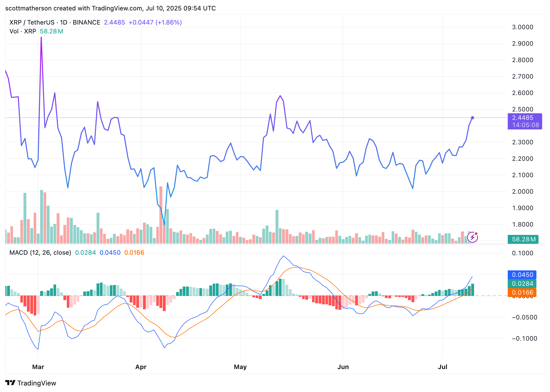
Task: Click the purple lightning bolt icon
Action: pos(472,237)
